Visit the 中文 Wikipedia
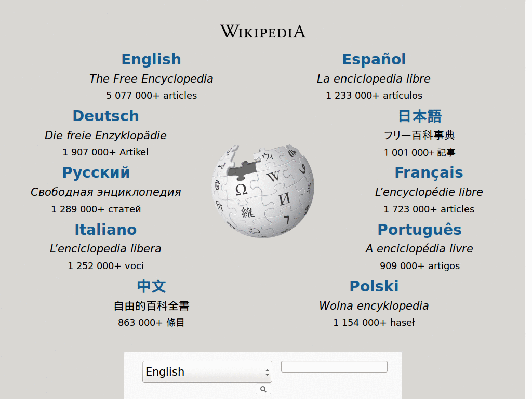This screenshot has width=532, height=399. [x=151, y=286]
